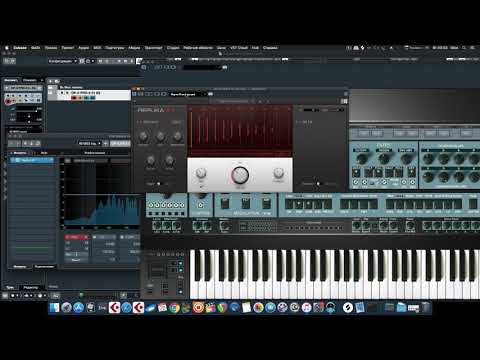The width and height of the screenshot is (480, 360).
Task: Click the spectrum analyzer graph
Action: [102, 193]
